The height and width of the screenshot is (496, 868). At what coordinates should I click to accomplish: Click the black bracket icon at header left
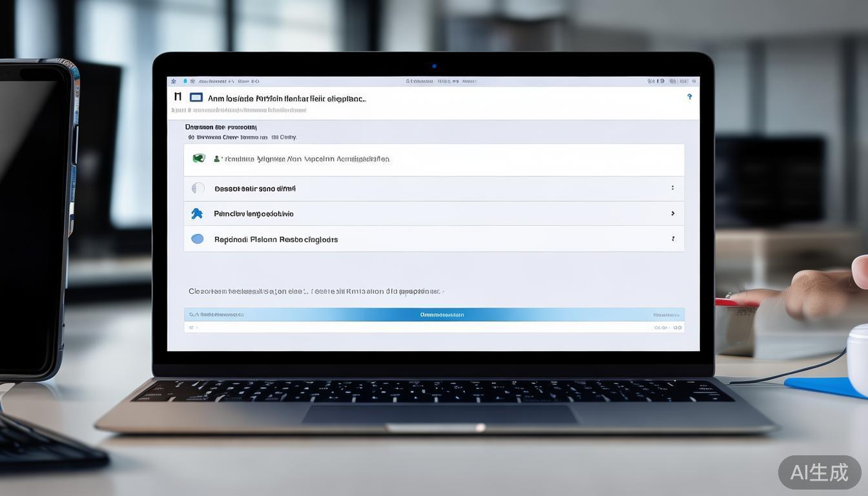pos(178,97)
